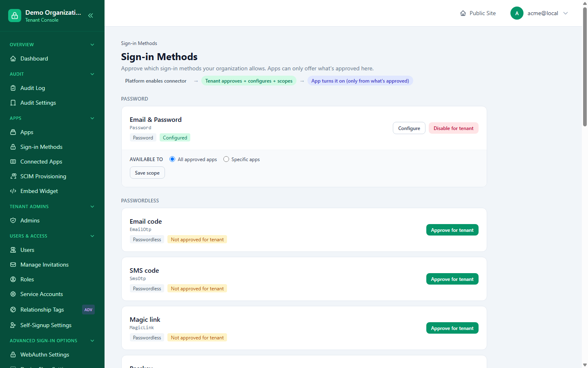
Task: Click the page vertical scrollbar thumb
Action: 585,67
